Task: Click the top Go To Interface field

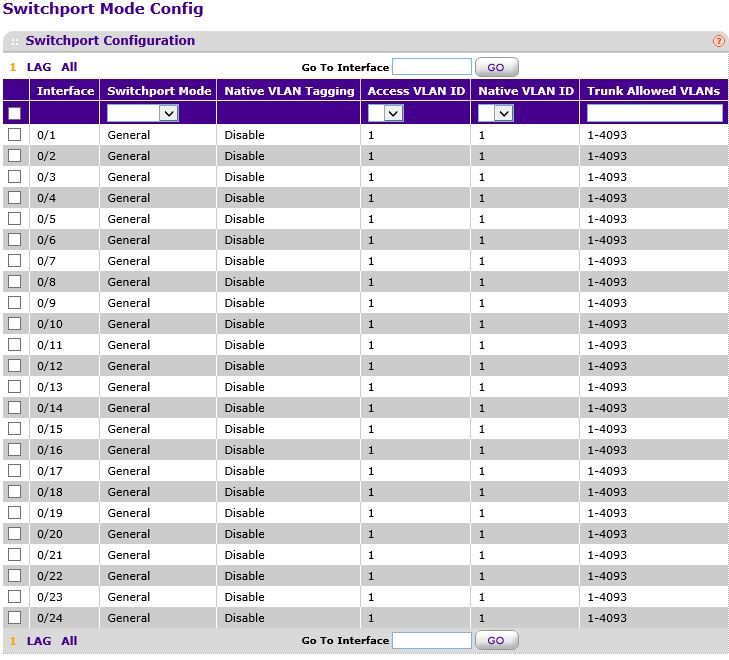Action: click(x=432, y=67)
